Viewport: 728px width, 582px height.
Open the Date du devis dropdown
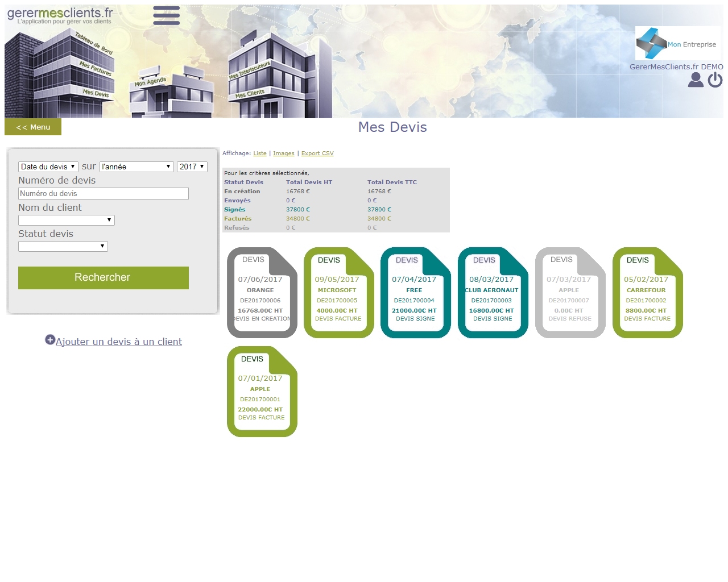(x=48, y=167)
